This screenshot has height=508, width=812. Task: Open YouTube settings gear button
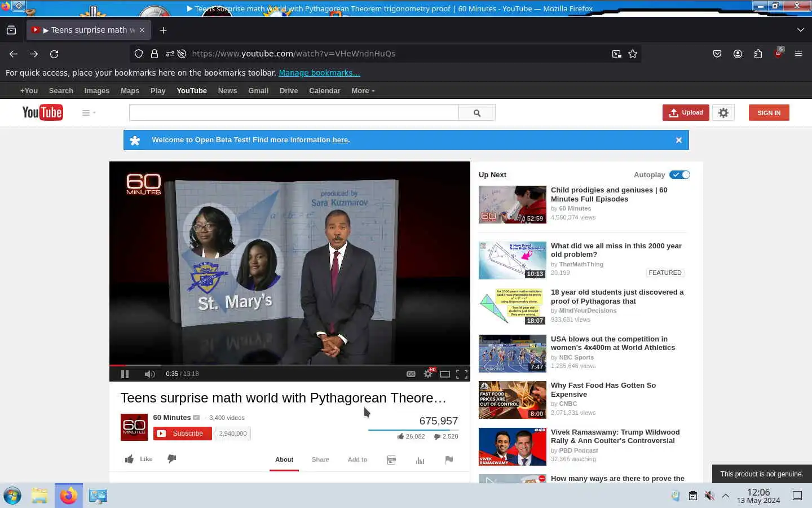(723, 113)
